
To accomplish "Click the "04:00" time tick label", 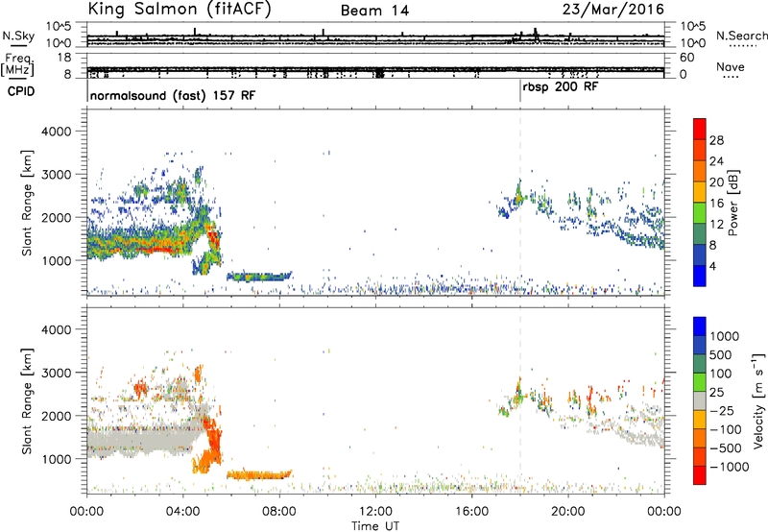I will pyautogui.click(x=182, y=512).
